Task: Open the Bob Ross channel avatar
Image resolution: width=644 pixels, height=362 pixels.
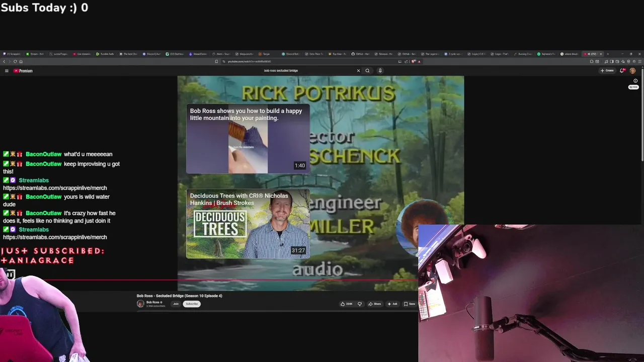Action: point(140,304)
